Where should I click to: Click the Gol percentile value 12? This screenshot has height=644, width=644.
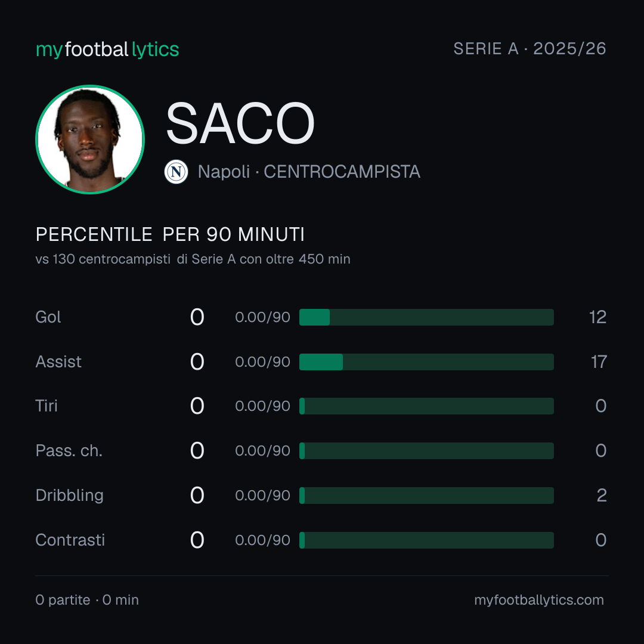coord(597,317)
